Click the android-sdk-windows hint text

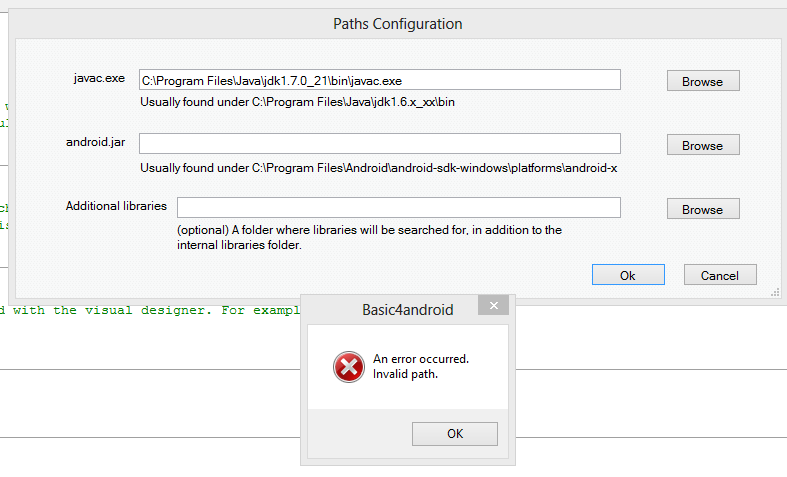(379, 168)
